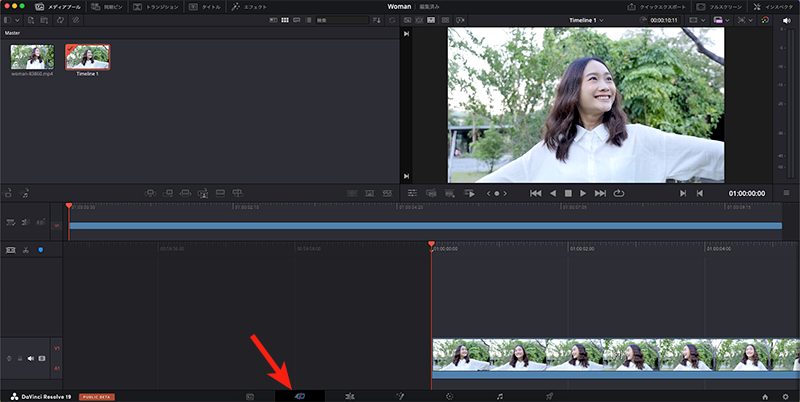Viewport: 800px width, 402px height.
Task: Click the Ripple Overwrite icon
Action: click(x=185, y=193)
